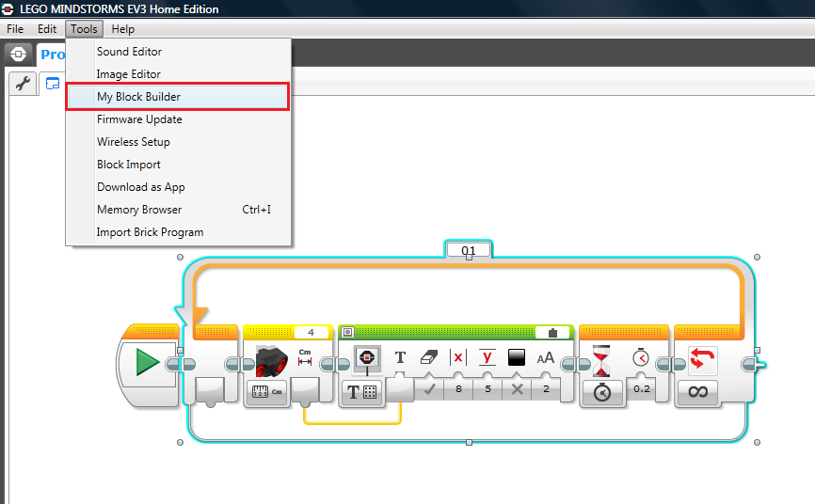This screenshot has height=504, width=815.
Task: Click the ultrasonic sensor block icon
Action: 272,360
